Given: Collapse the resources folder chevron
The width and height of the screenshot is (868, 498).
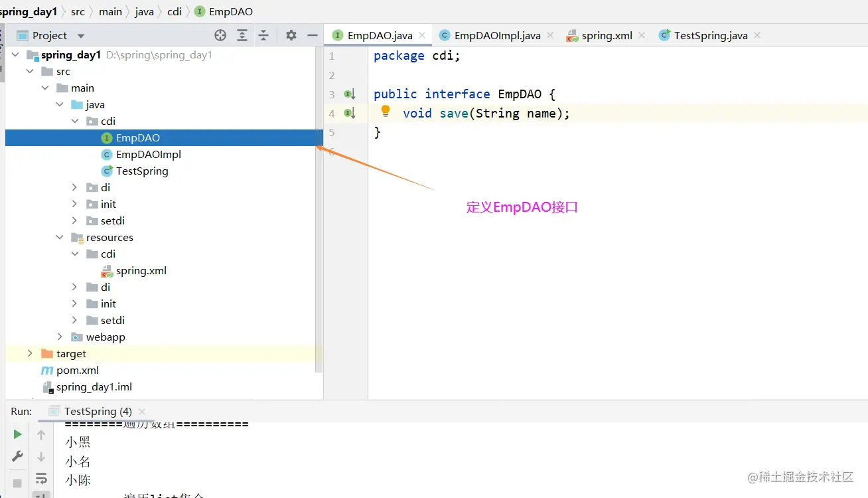Looking at the screenshot, I should click(60, 237).
